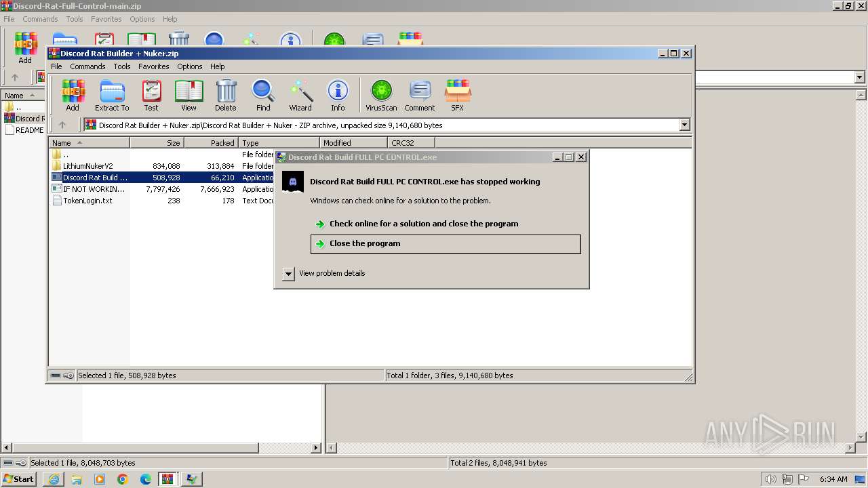The height and width of the screenshot is (488, 868).
Task: Click the Find magnifier icon
Action: 263,95
